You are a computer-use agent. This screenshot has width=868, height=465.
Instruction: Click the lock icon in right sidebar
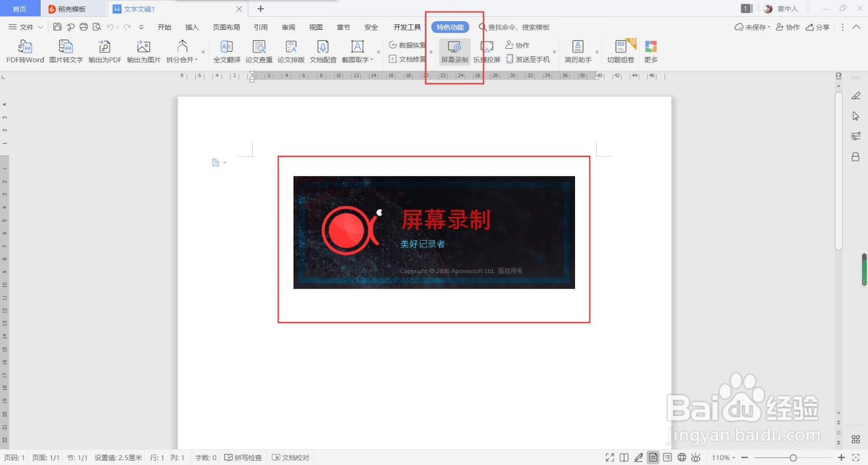(x=856, y=157)
